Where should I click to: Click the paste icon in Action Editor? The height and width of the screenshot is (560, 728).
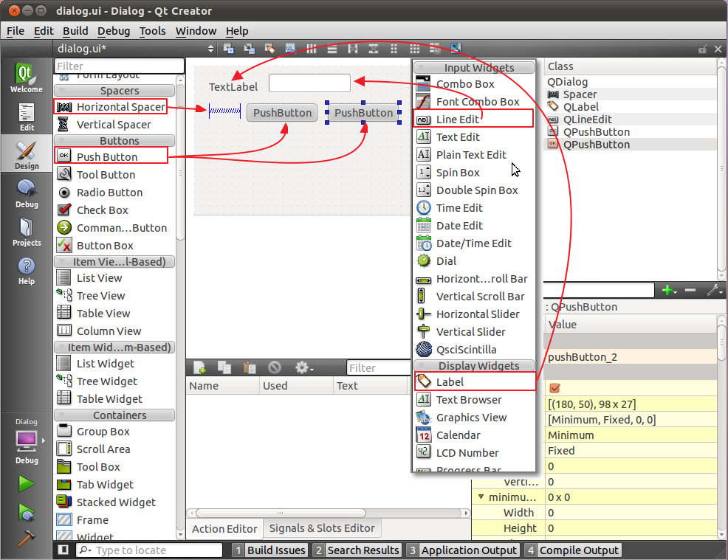(250, 368)
